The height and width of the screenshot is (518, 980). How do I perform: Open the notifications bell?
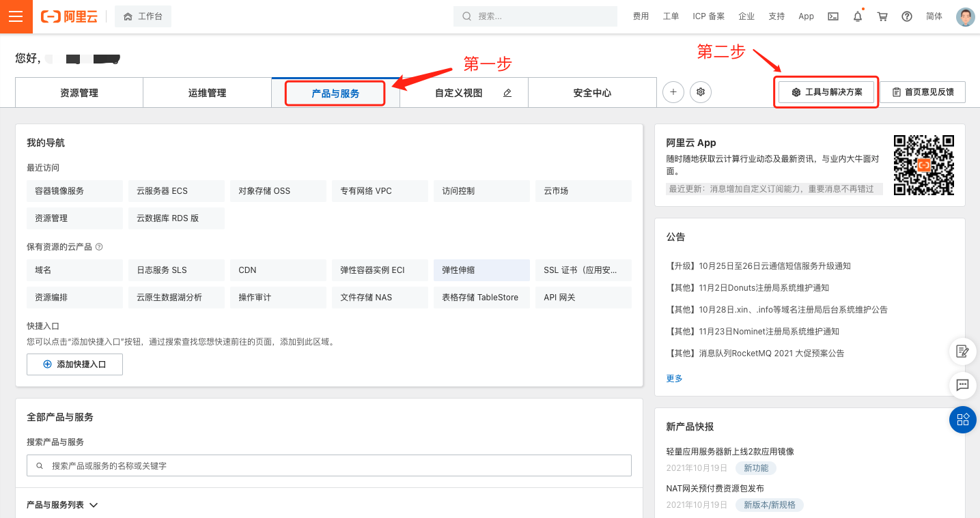(x=858, y=16)
